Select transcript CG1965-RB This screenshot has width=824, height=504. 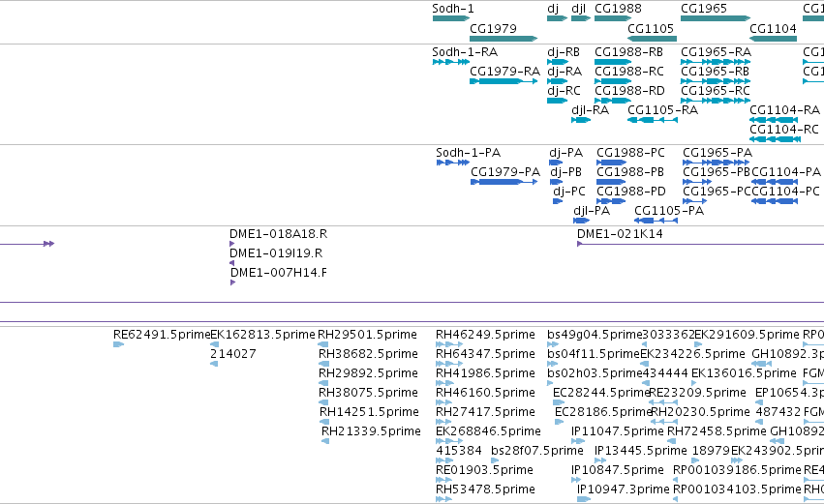pos(716,81)
